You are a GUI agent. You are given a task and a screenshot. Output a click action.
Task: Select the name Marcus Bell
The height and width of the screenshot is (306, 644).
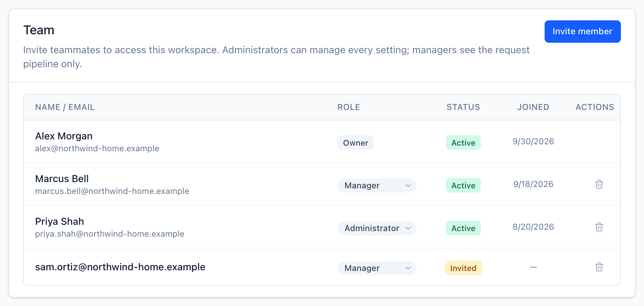pyautogui.click(x=62, y=179)
